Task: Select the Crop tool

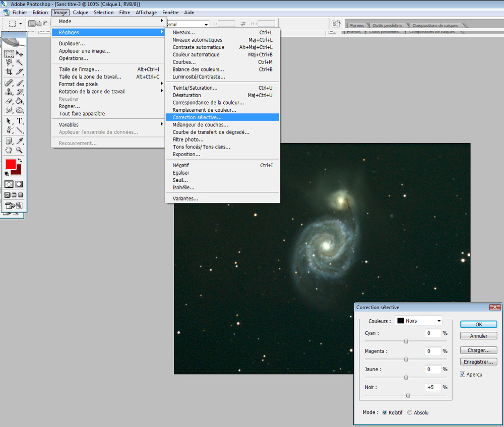Action: (x=9, y=72)
